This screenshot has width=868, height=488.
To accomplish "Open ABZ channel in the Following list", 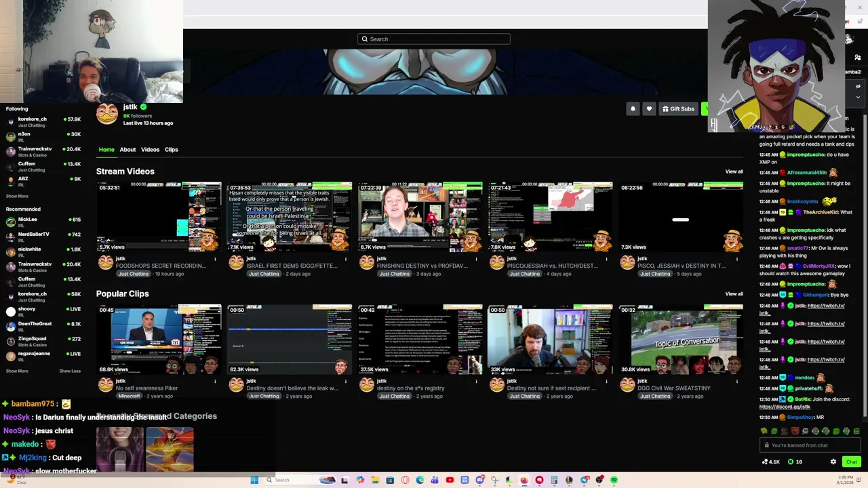I will [x=43, y=182].
